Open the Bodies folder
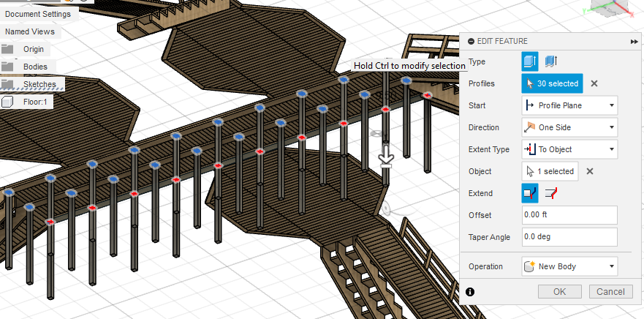 tap(35, 67)
